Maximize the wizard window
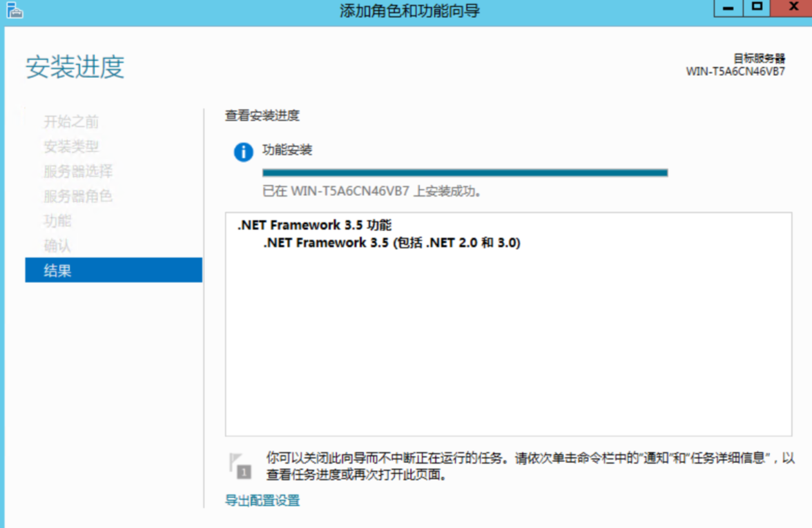 pyautogui.click(x=757, y=8)
